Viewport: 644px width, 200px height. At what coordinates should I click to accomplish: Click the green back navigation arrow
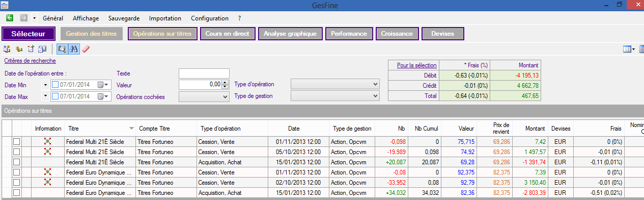coord(9,18)
